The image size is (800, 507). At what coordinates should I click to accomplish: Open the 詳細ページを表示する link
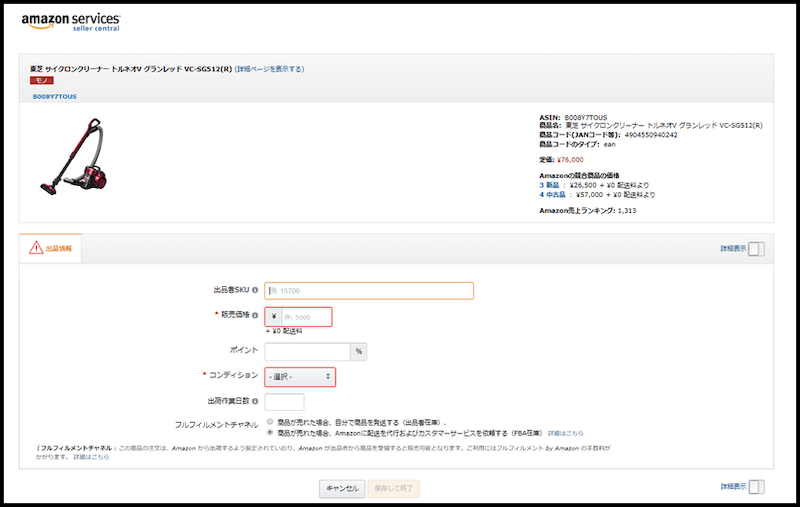(269, 69)
